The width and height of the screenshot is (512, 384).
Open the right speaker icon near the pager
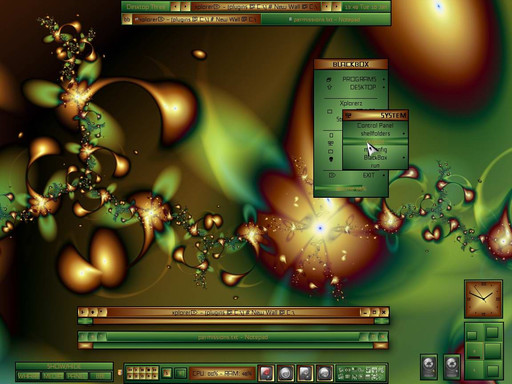pyautogui.click(x=452, y=366)
